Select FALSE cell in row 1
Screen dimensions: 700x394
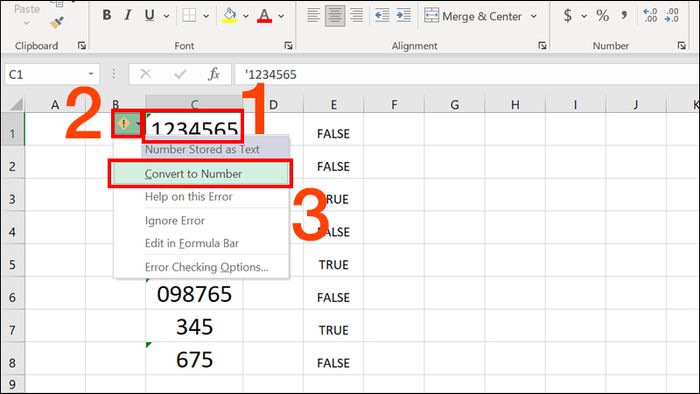pyautogui.click(x=333, y=129)
